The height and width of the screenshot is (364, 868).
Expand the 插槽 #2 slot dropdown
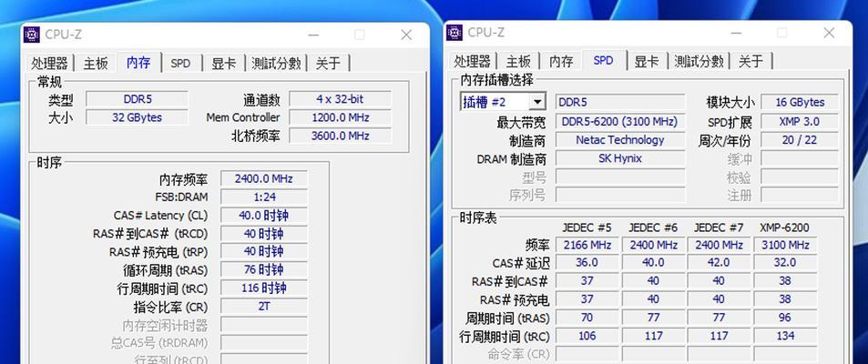[537, 102]
